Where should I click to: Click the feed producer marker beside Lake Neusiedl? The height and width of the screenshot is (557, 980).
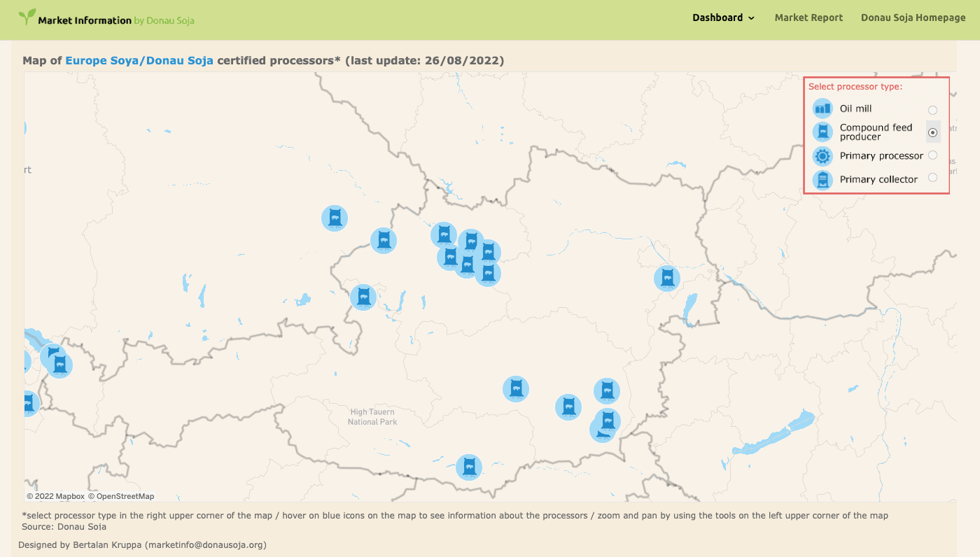coord(667,278)
